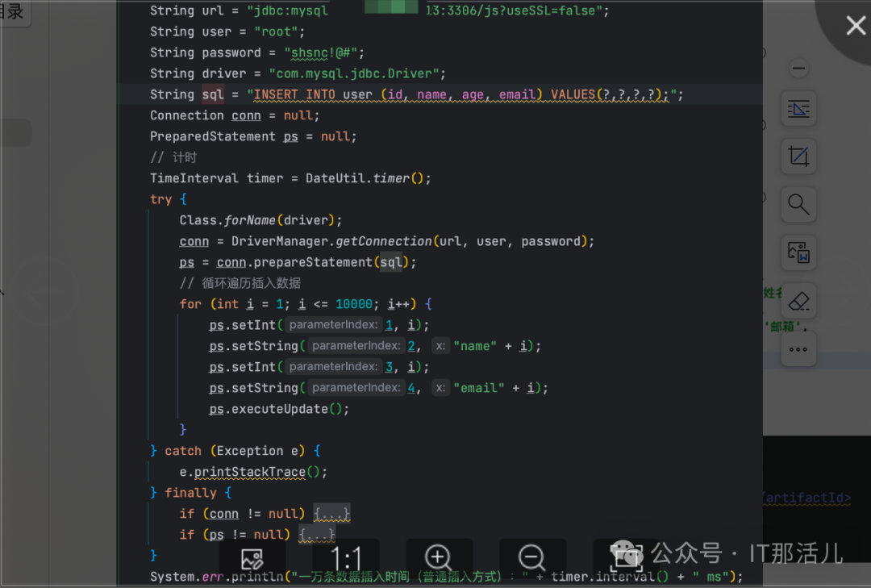
Task: Click the e.printStackTrace() line
Action: pyautogui.click(x=253, y=472)
